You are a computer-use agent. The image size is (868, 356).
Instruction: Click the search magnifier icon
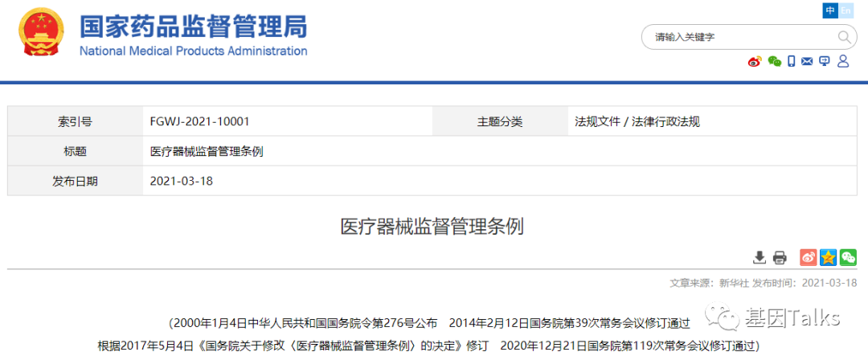coord(844,37)
